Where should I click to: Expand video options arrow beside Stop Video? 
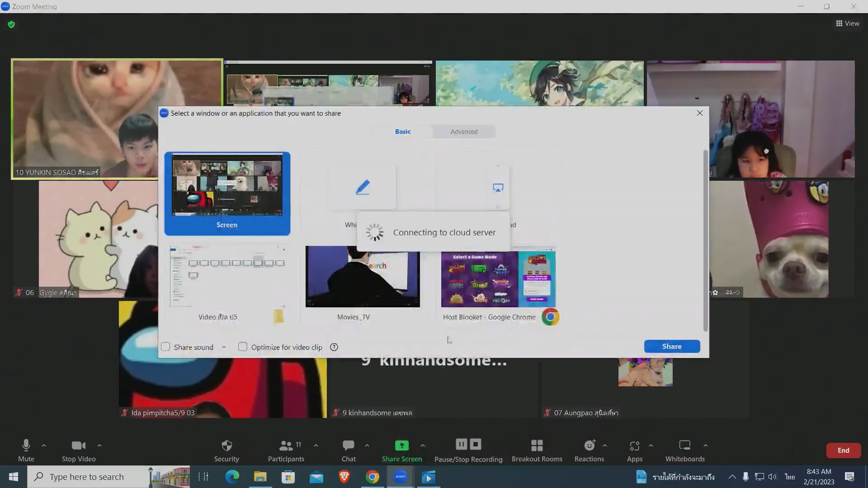point(99,446)
